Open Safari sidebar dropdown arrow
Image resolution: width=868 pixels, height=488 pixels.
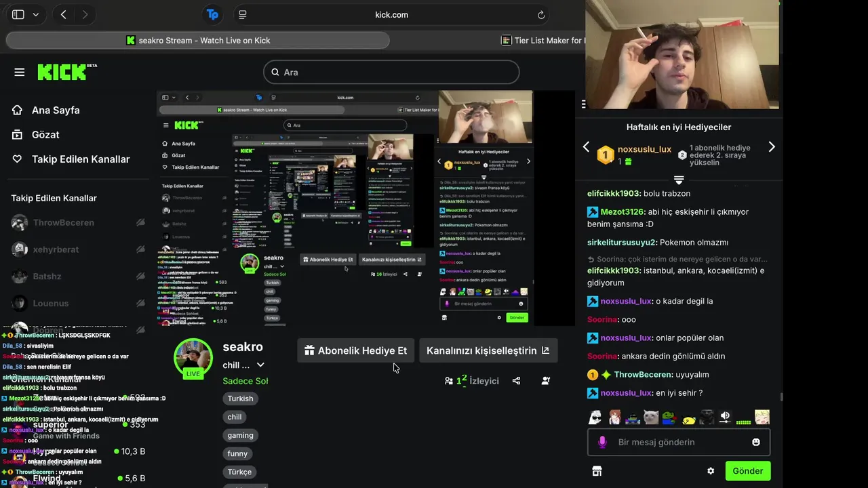point(35,14)
